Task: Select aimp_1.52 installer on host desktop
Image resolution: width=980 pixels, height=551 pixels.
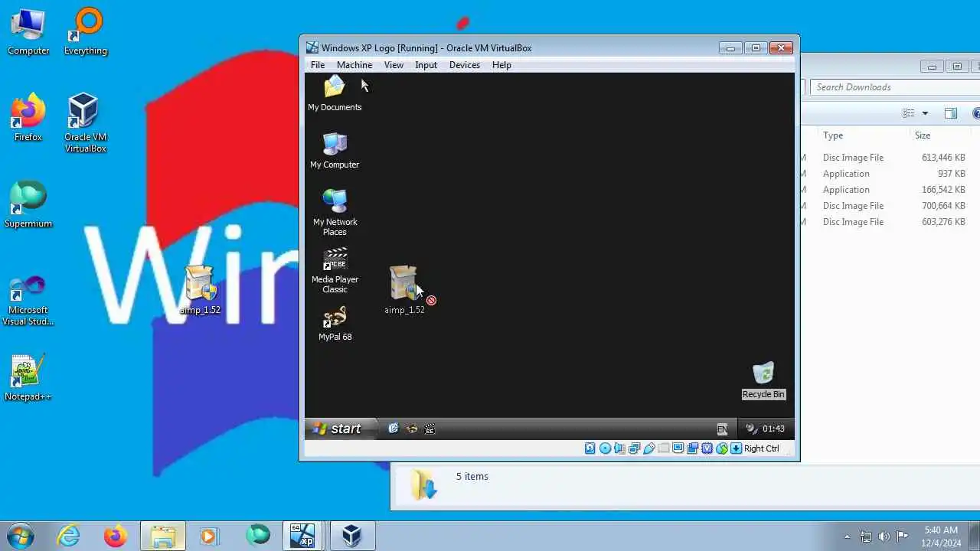Action: pyautogui.click(x=200, y=290)
